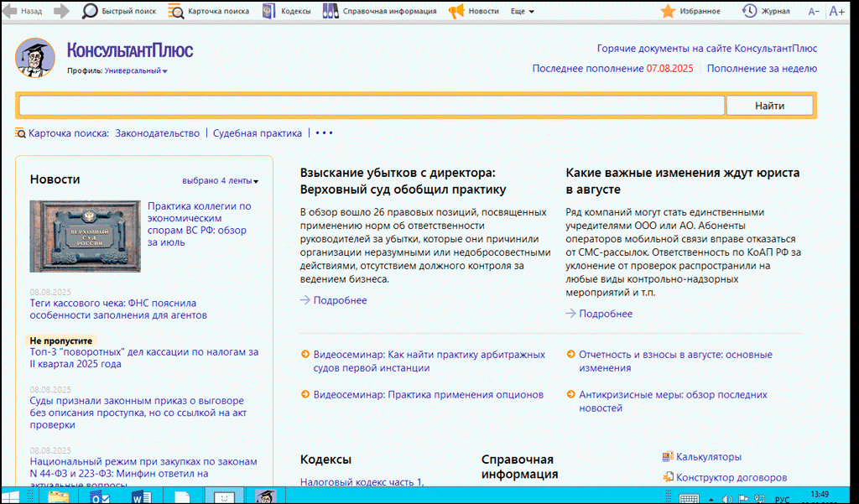Open the Профиль Универсальный dropdown

click(x=136, y=70)
